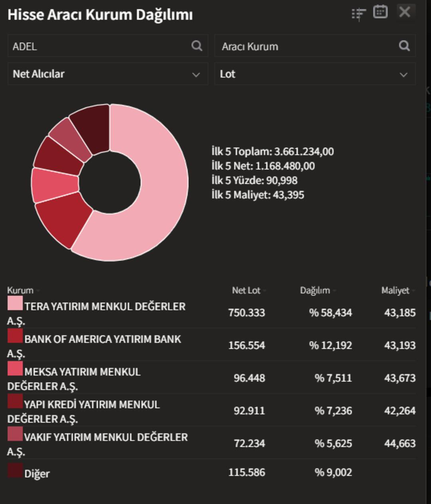Select the Yapı Kredi Yatırım row name
431x504 pixels.
click(x=92, y=405)
